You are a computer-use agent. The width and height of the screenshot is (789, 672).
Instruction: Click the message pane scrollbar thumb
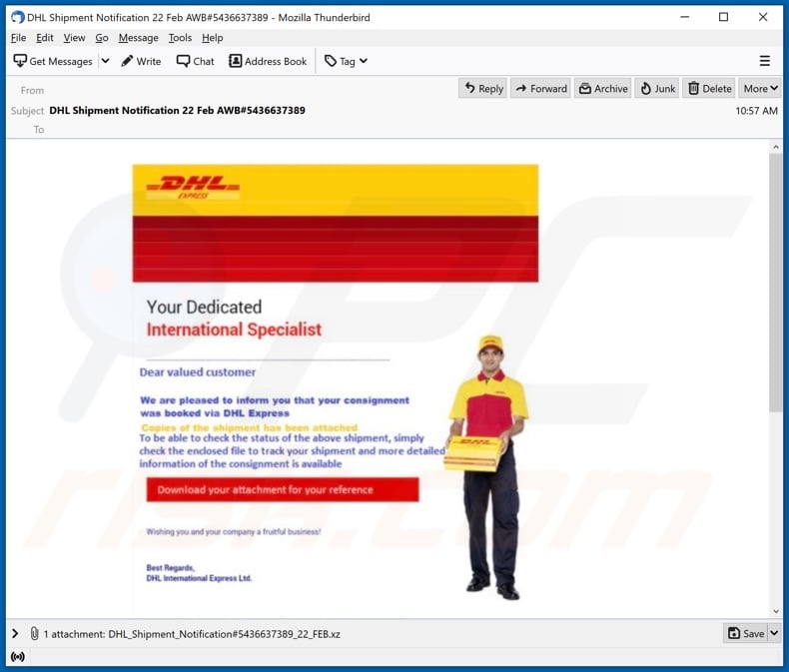pyautogui.click(x=775, y=284)
